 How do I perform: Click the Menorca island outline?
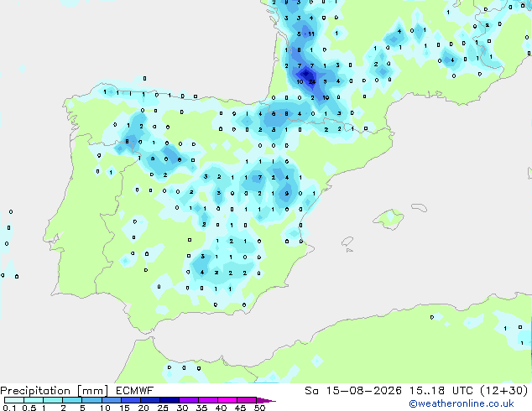(x=420, y=207)
